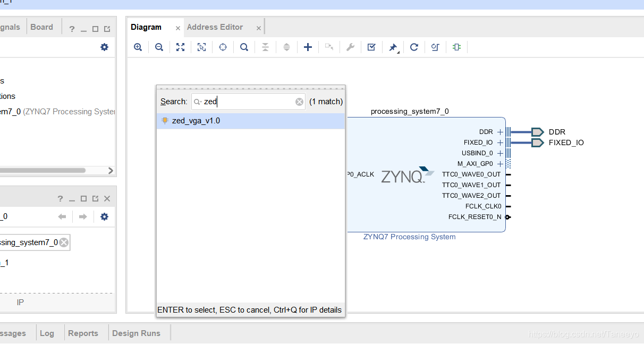Close the lower left panel
This screenshot has width=644, height=344.
[x=107, y=199]
